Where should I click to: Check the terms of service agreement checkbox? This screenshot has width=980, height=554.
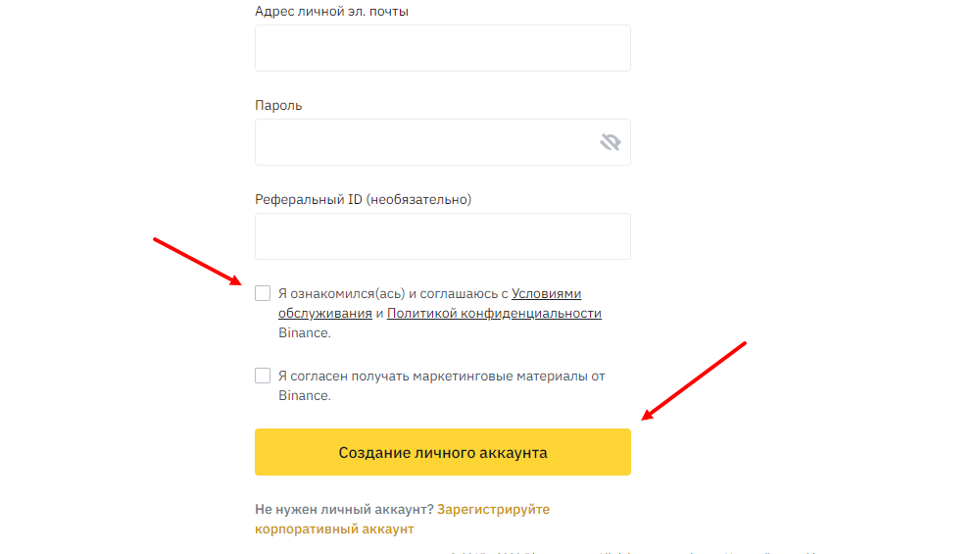263,293
